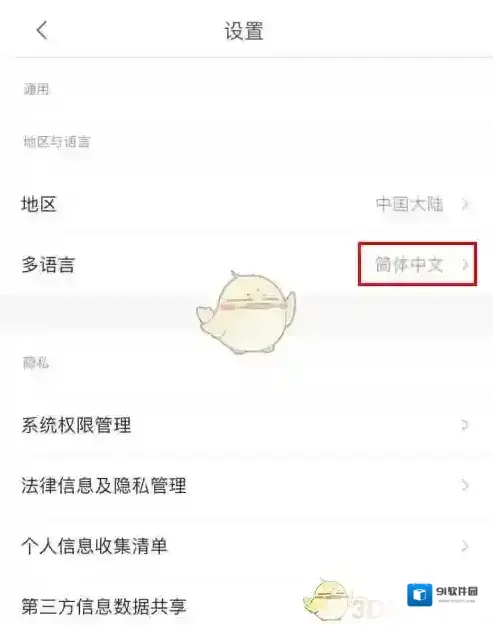This screenshot has width=493, height=625.
Task: Go back using the top-left arrow
Action: pyautogui.click(x=42, y=30)
